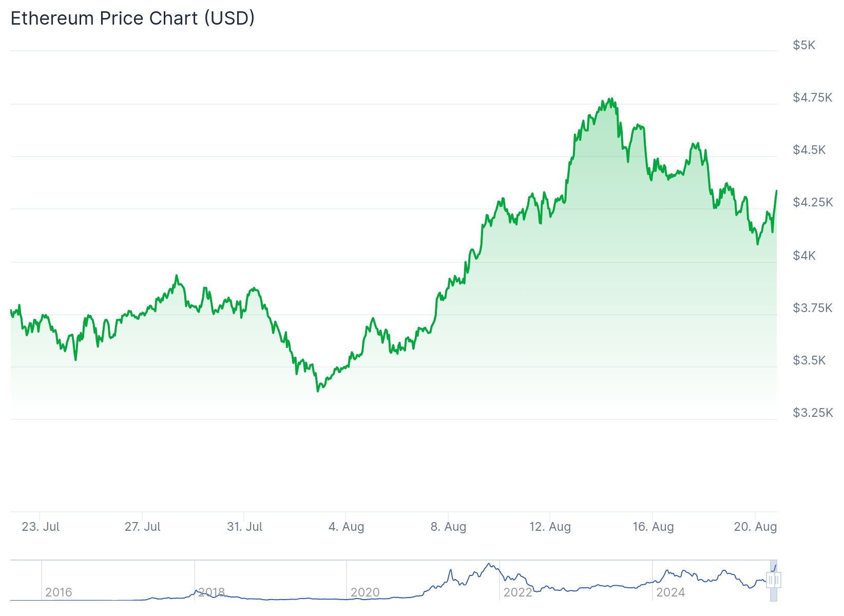Click the 23. Jul x-axis date label
Screen dimensions: 844x616
pyautogui.click(x=41, y=527)
